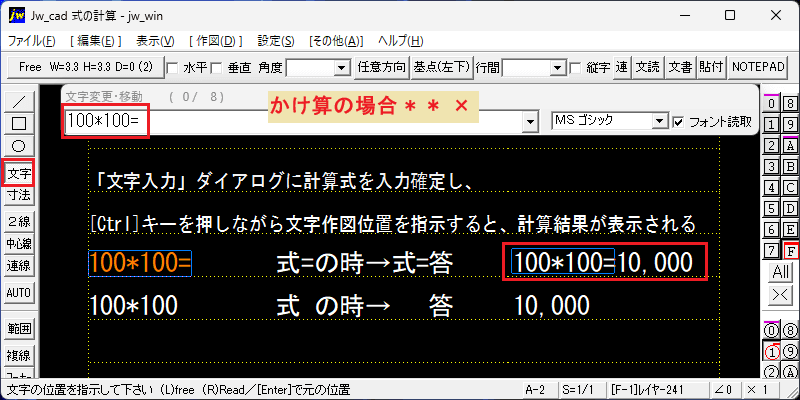
Task: Expand the 角度 angle dropdown
Action: click(340, 67)
